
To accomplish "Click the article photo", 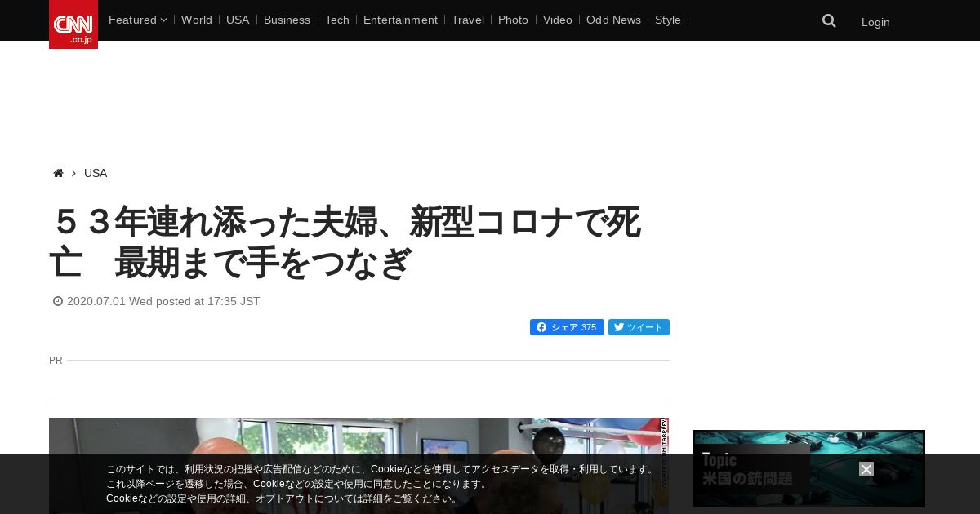I will [359, 465].
